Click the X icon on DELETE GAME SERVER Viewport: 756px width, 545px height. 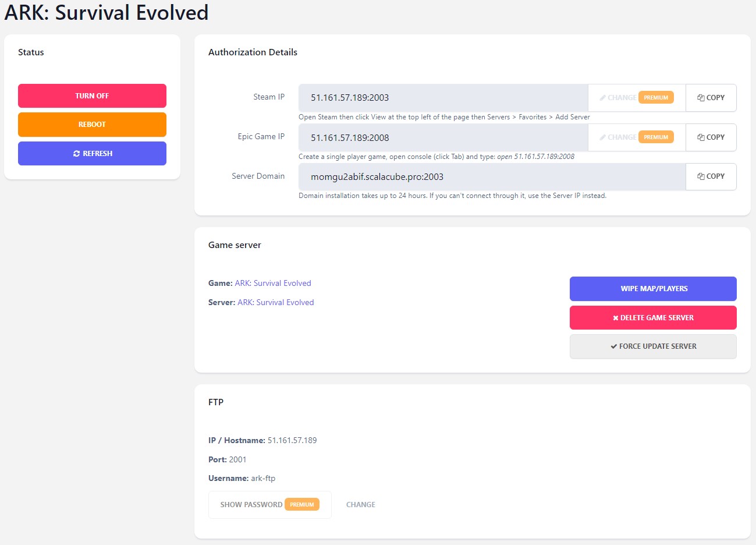(615, 318)
